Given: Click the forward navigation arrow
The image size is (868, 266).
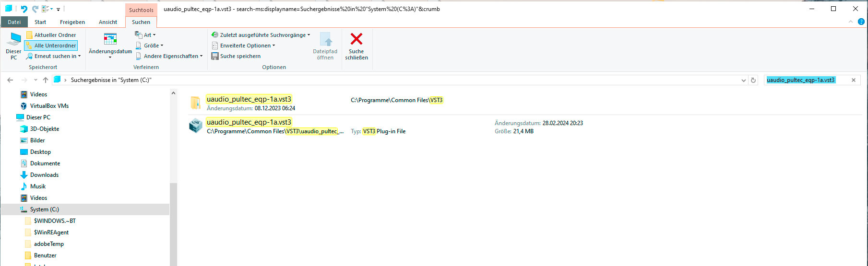Looking at the screenshot, I should coord(24,80).
